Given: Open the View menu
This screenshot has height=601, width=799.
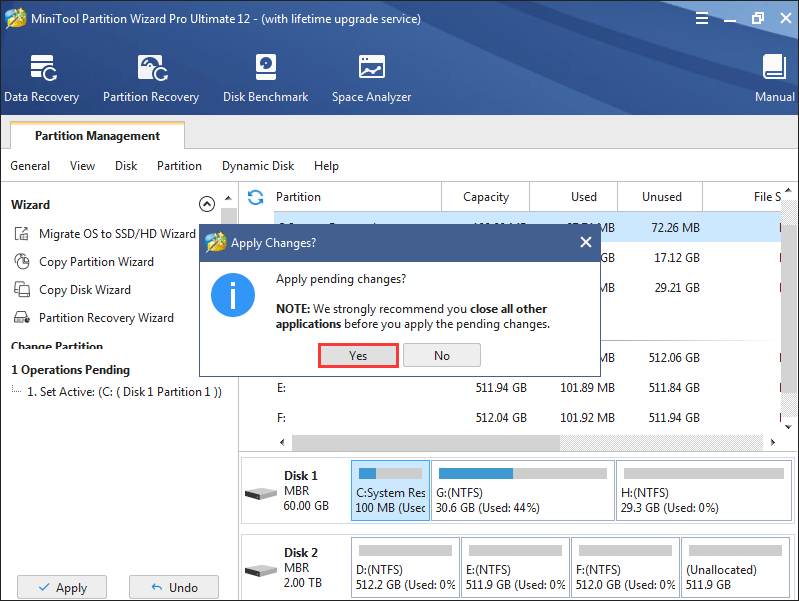Looking at the screenshot, I should (82, 166).
